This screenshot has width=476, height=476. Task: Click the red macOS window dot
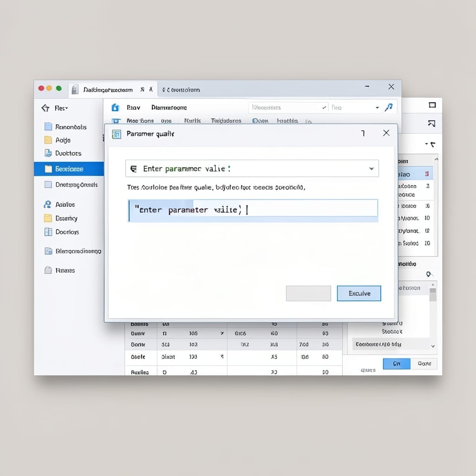click(x=41, y=88)
